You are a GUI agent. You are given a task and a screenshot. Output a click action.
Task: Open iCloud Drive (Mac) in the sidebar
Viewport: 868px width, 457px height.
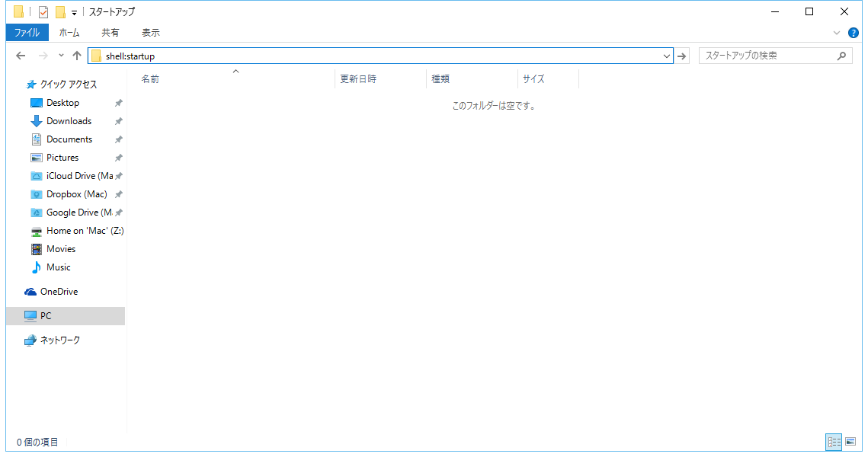80,176
